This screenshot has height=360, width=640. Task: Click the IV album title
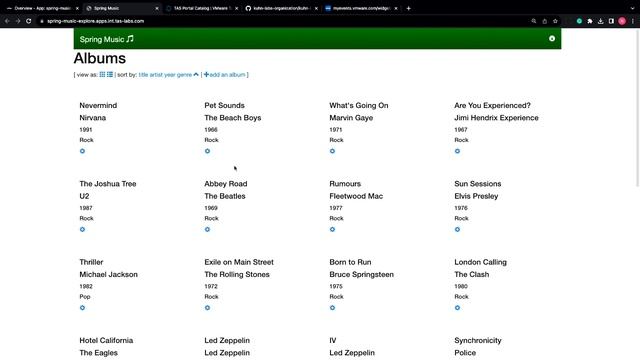click(x=333, y=340)
